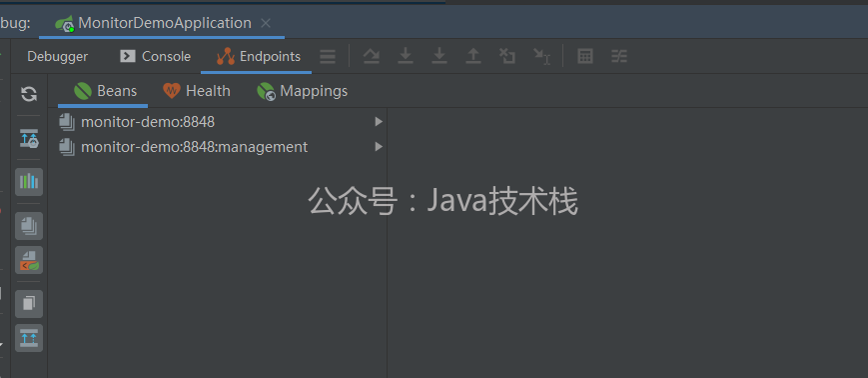Viewport: 868px width, 378px height.
Task: Click the file icon beside monitor-demo:8848
Action: [x=67, y=122]
